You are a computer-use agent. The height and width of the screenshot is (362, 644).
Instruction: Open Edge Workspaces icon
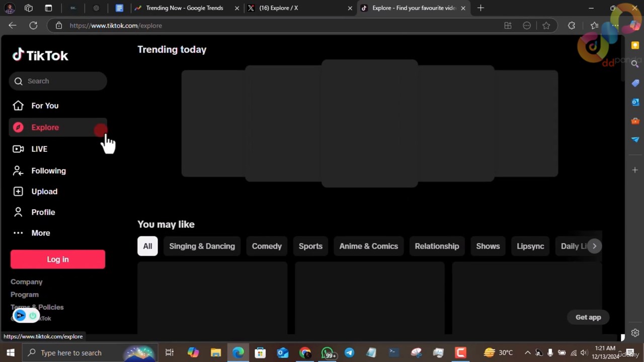(29, 8)
